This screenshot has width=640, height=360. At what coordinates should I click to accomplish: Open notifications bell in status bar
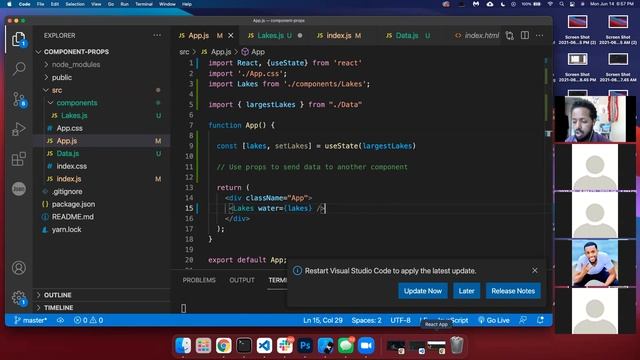point(540,320)
